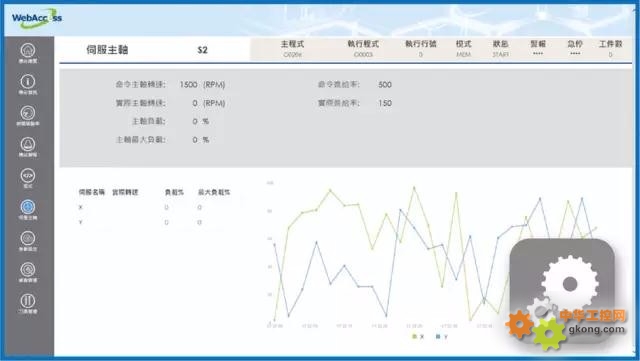This screenshot has width=640, height=361.
Task: Click the 命令主軸轉速 1500 value
Action: click(188, 85)
